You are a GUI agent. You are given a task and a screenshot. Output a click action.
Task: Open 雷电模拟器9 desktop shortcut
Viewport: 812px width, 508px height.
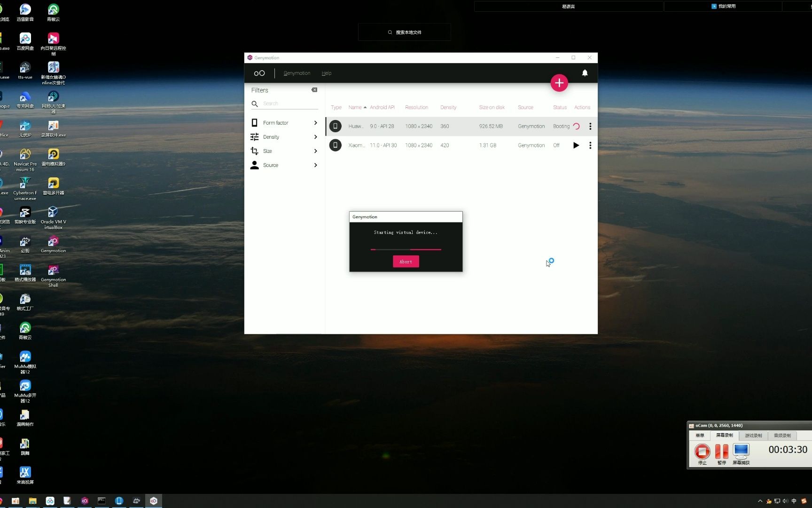tap(53, 158)
